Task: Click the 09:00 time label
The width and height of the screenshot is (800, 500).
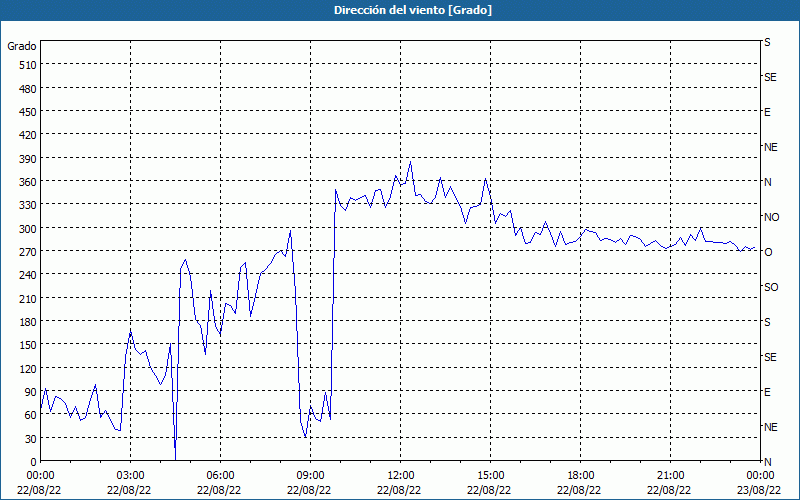Action: click(310, 476)
